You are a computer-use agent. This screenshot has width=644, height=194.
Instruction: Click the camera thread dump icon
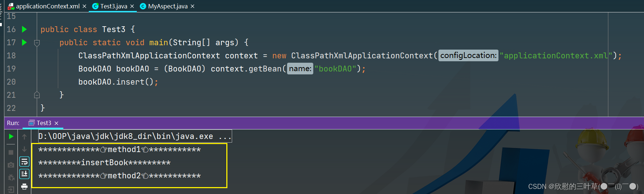[11, 165]
